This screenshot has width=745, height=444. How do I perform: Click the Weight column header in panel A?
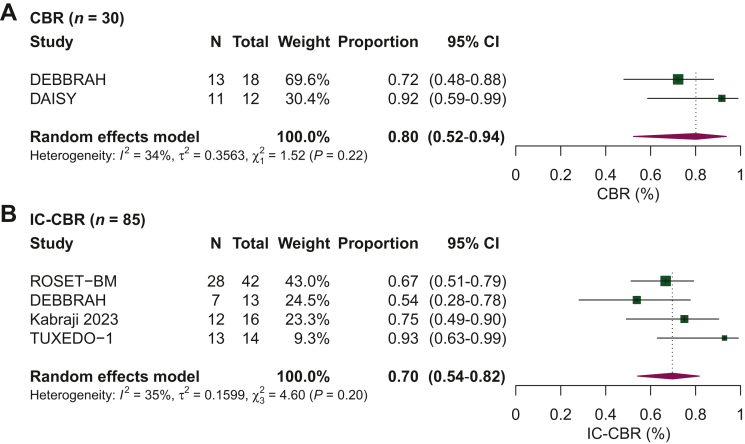(x=302, y=43)
